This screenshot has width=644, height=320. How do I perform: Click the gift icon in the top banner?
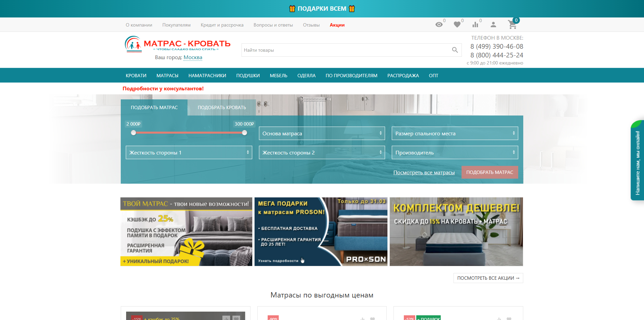pyautogui.click(x=292, y=8)
